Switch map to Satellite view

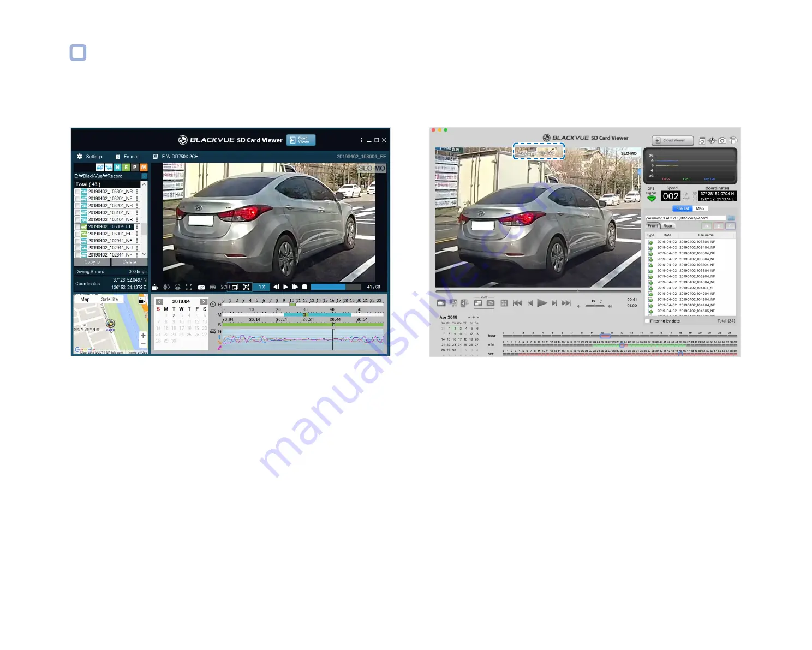click(109, 300)
